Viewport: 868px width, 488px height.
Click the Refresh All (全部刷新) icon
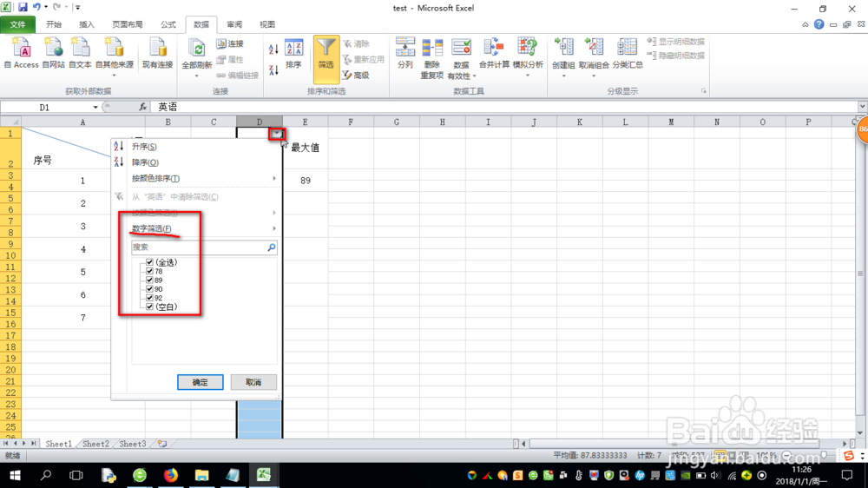196,49
